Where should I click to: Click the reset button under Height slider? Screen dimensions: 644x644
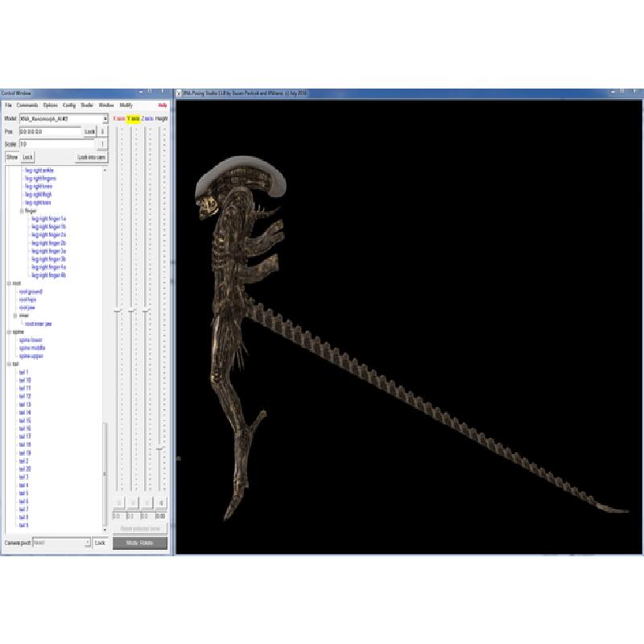point(161,503)
